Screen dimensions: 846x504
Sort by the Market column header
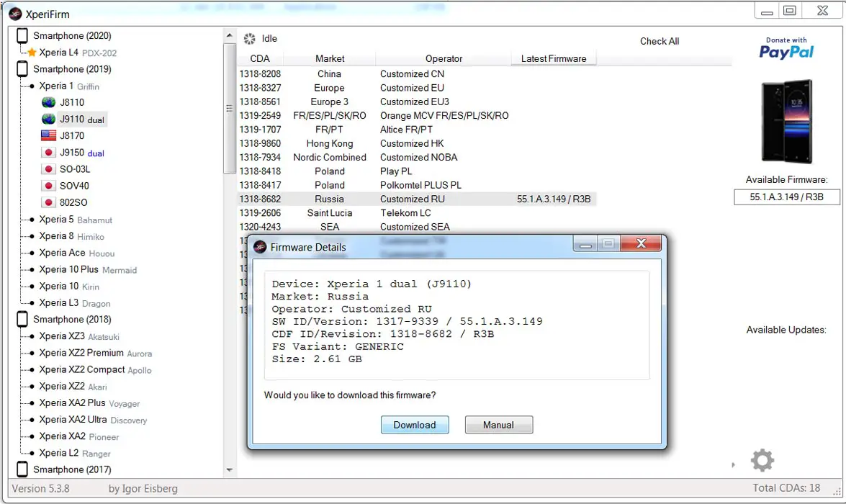tap(330, 58)
